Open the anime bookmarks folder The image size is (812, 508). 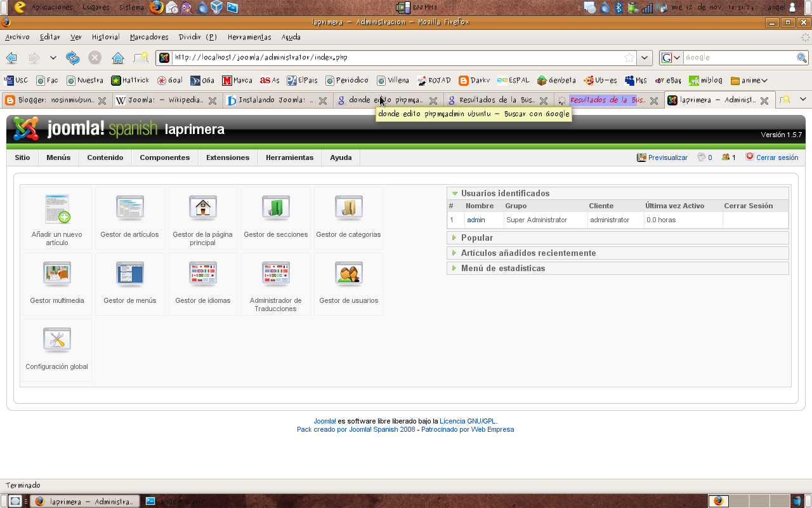pyautogui.click(x=749, y=81)
